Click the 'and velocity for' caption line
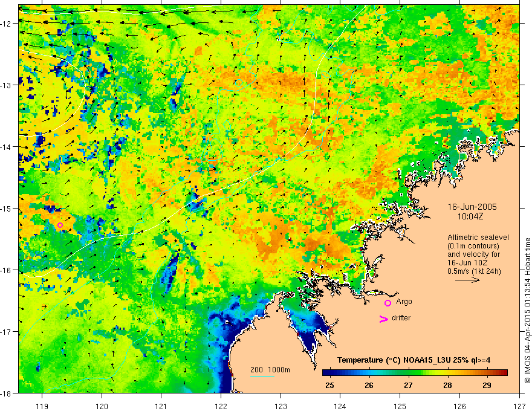 coord(473,254)
